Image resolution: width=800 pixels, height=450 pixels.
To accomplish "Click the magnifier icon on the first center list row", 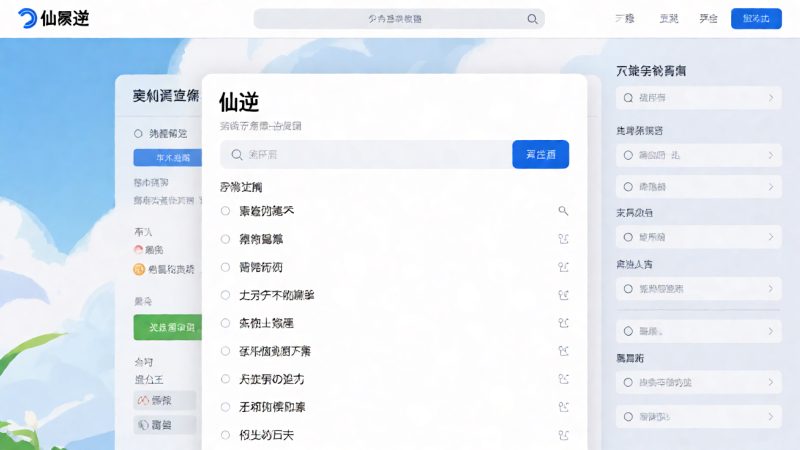I will (563, 211).
